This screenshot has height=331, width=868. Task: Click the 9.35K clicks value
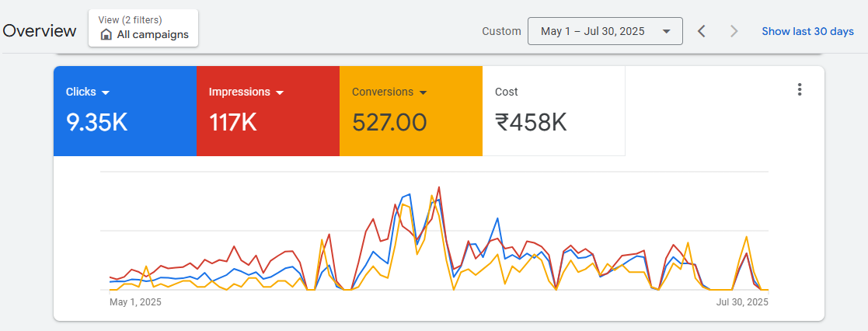[x=97, y=122]
